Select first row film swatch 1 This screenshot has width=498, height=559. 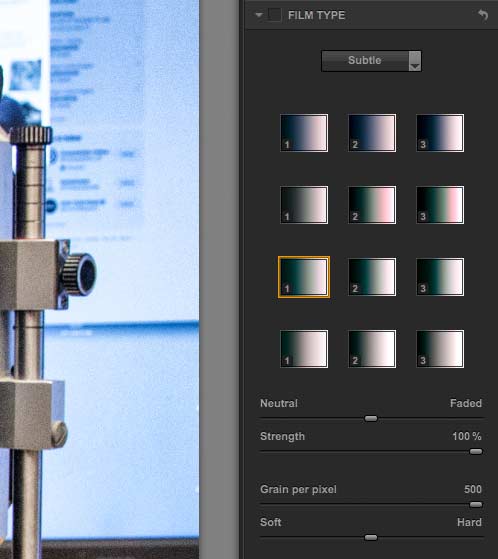[304, 133]
